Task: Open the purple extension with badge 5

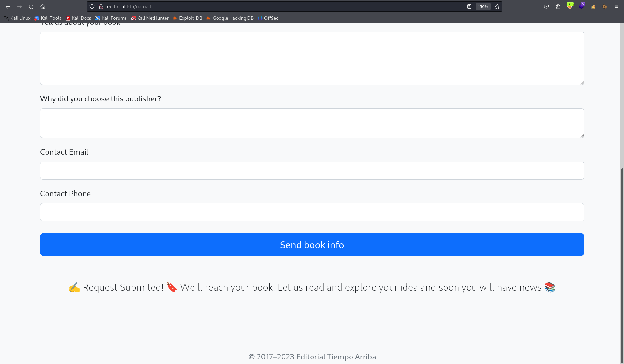Action: coord(581,6)
